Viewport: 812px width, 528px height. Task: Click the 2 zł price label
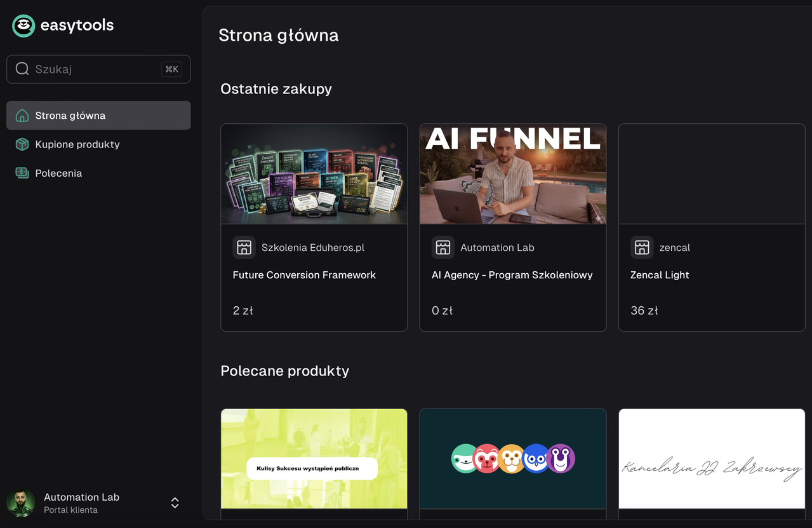tap(243, 311)
